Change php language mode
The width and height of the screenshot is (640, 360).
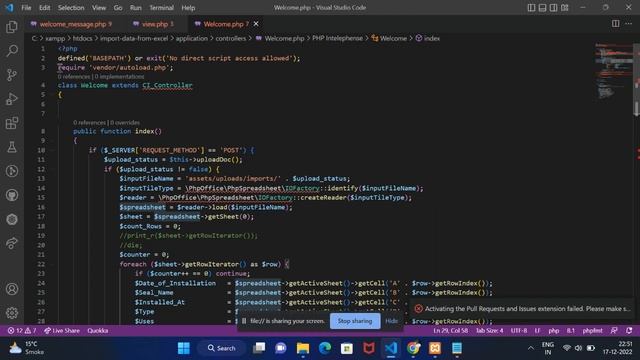[x=553, y=331]
